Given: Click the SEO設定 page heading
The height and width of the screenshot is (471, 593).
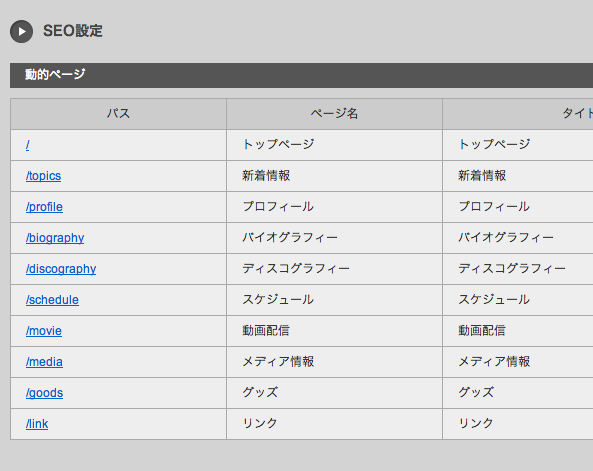Looking at the screenshot, I should pyautogui.click(x=73, y=31).
